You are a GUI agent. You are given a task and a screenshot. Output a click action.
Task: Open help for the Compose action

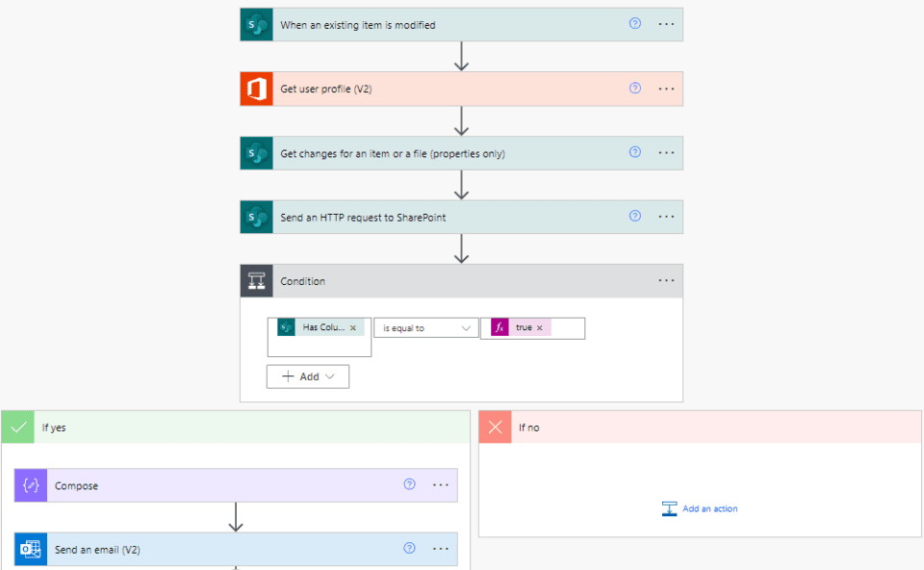410,484
